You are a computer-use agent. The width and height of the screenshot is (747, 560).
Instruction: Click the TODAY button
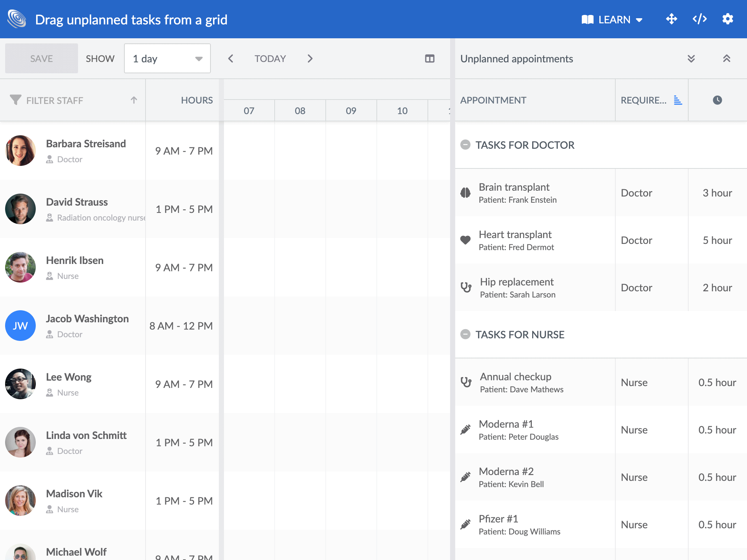pos(270,58)
